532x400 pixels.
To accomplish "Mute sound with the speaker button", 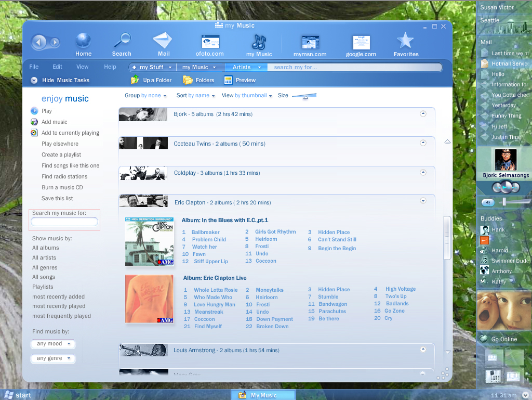I will click(488, 202).
